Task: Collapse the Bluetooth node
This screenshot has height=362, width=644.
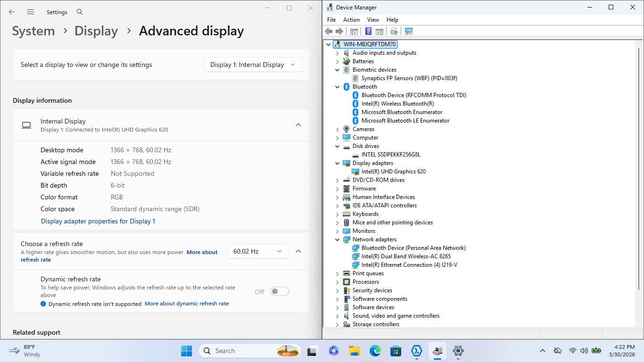Action: tap(337, 87)
